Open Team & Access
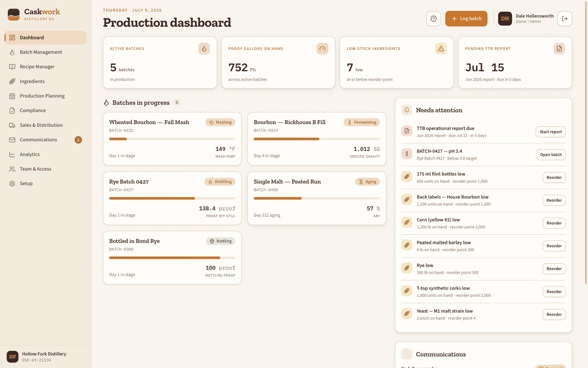The image size is (588, 368). (45, 169)
